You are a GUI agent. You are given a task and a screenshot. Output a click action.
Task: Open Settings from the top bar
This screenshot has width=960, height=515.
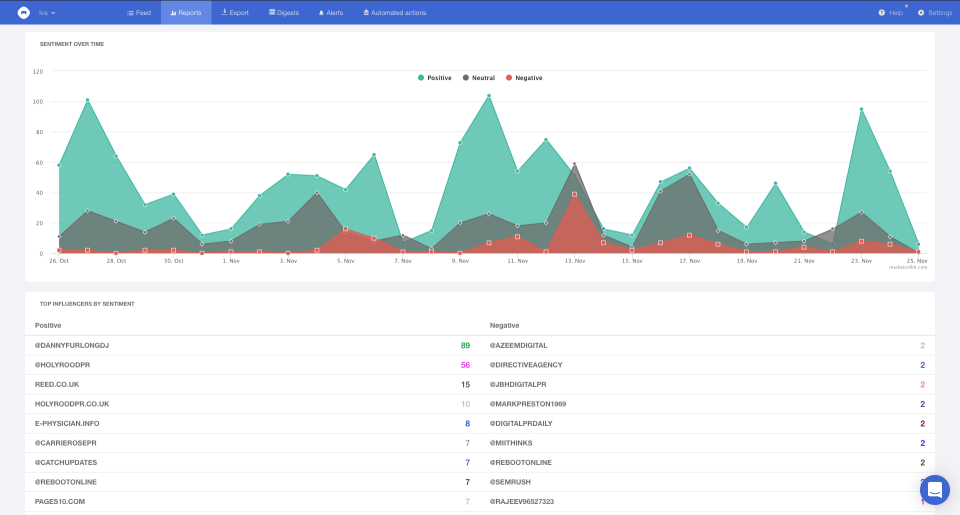point(935,13)
